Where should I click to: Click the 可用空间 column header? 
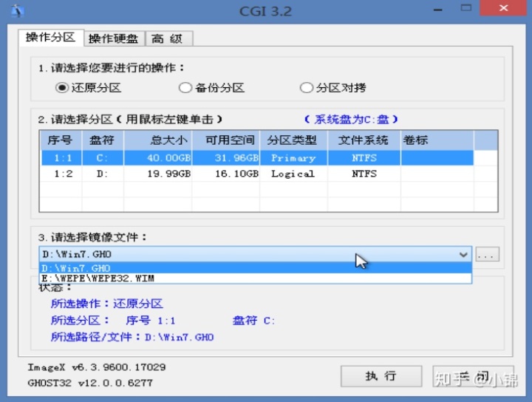(226, 140)
